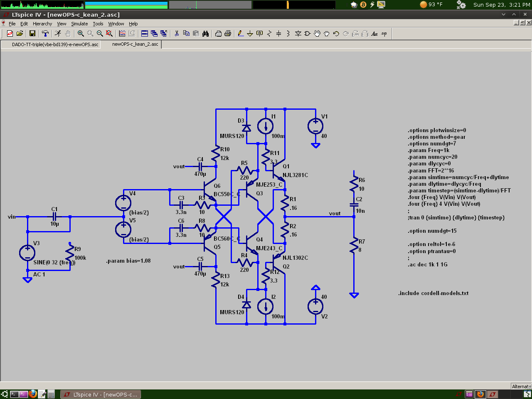Select the SPICE Directive .op tool
This screenshot has height=399, width=532.
384,34
